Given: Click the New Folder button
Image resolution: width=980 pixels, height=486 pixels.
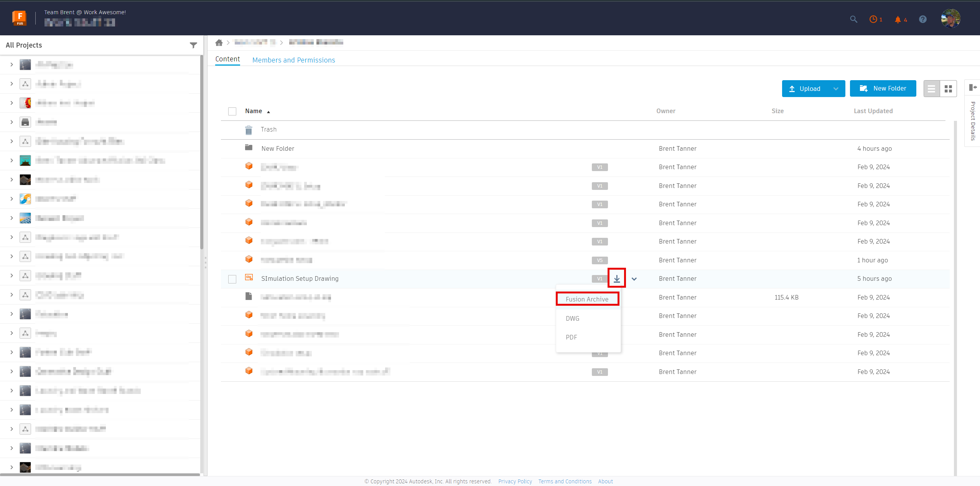Looking at the screenshot, I should (x=883, y=88).
